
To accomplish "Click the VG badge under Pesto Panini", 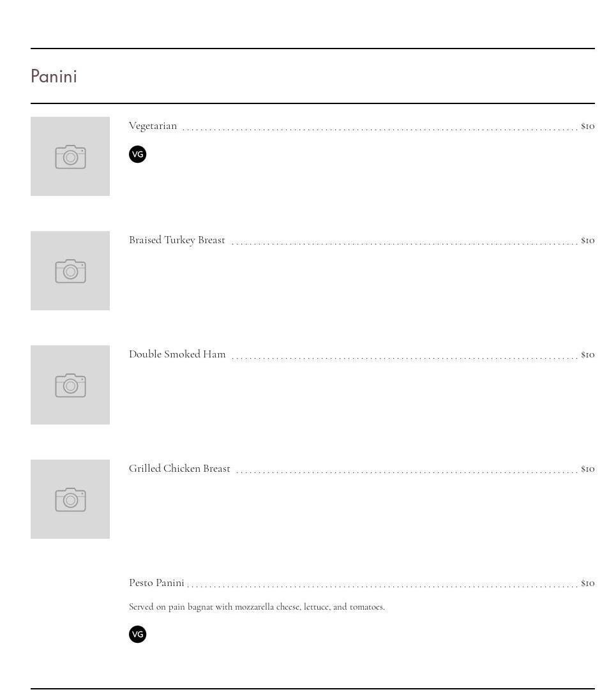I will pos(138,635).
